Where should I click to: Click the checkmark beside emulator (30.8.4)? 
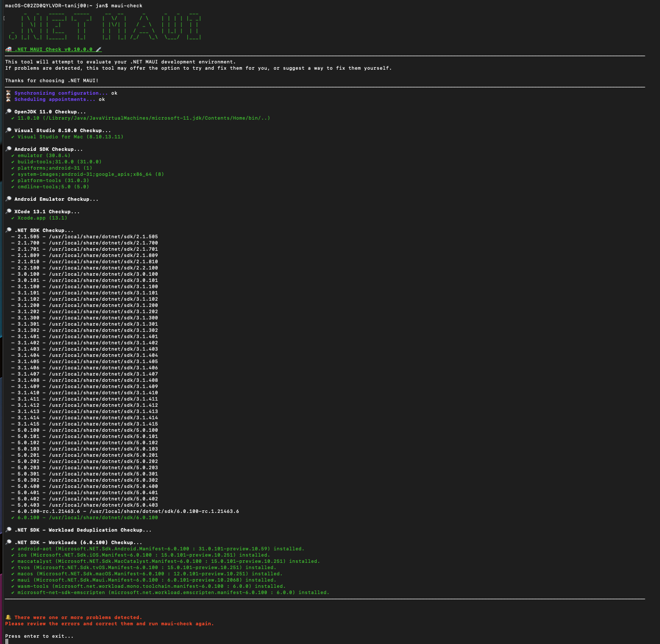click(13, 156)
